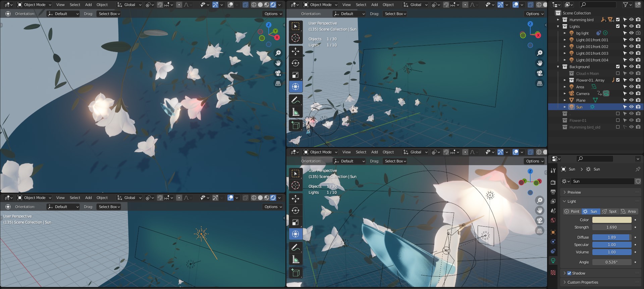The width and height of the screenshot is (644, 289).
Task: Toggle camera view in top-left viewport
Action: coord(278,73)
